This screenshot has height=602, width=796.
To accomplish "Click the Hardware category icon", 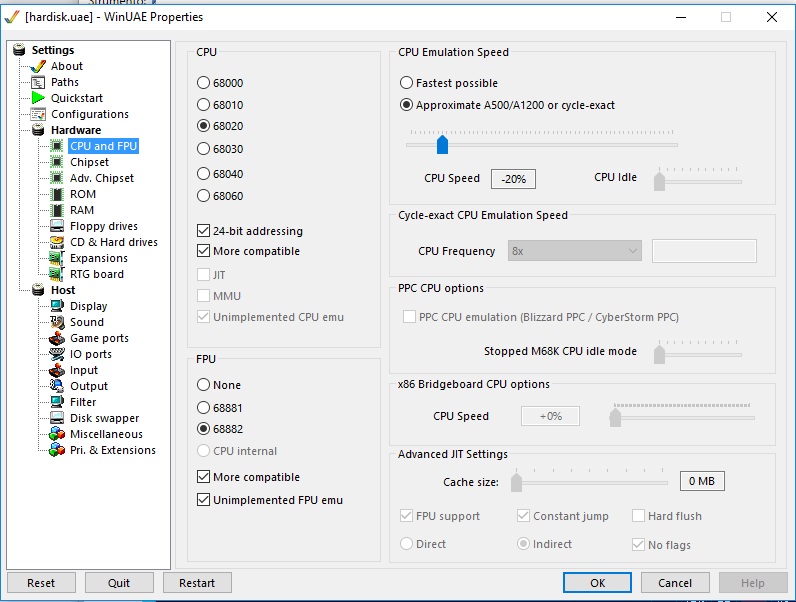I will click(x=38, y=130).
